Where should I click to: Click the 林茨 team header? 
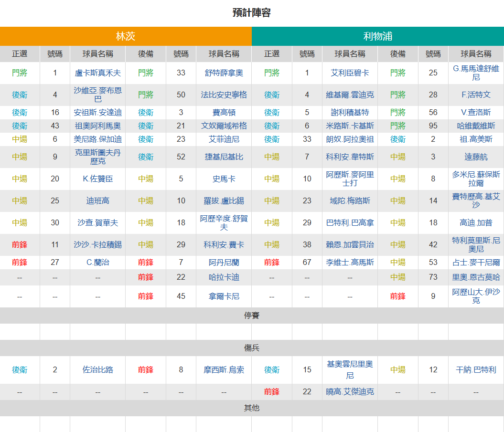pos(126,36)
